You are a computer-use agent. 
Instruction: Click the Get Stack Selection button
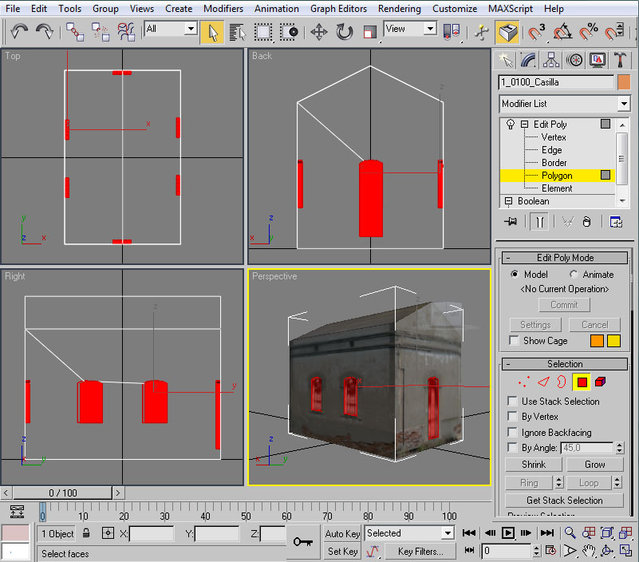(x=564, y=500)
